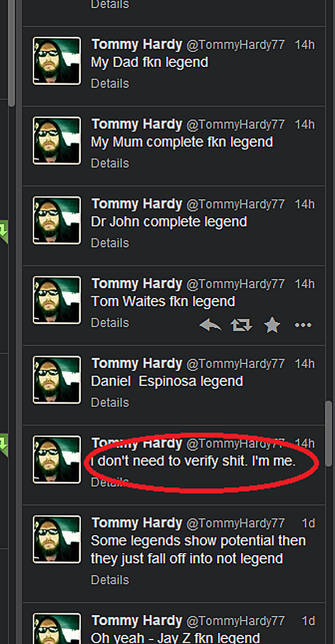Click avatar on "Some legends show potential" tweet
The image size is (335, 644).
pyautogui.click(x=57, y=540)
